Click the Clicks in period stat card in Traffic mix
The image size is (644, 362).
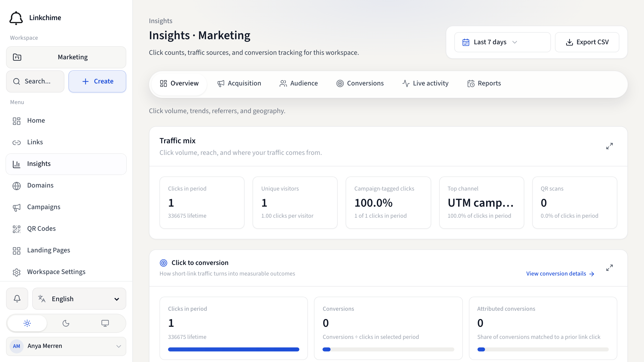coord(202,203)
